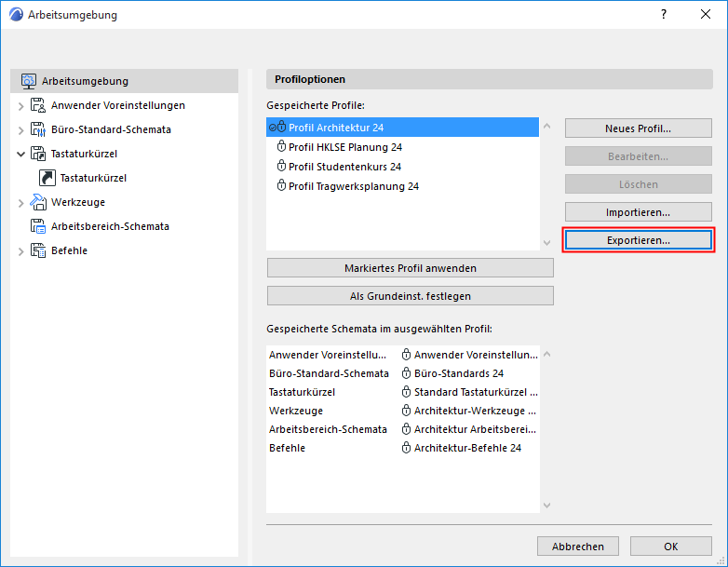Select Werkzeuge in the tree

pyautogui.click(x=78, y=202)
